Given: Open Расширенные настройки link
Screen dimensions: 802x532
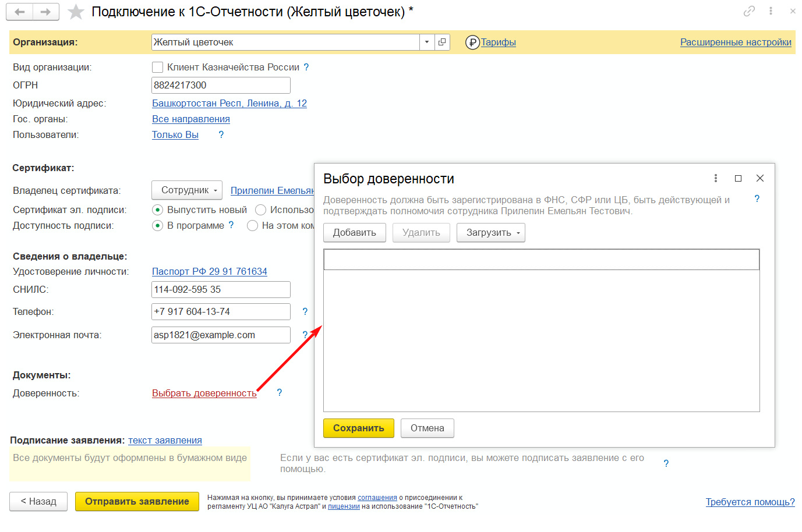Looking at the screenshot, I should tap(736, 42).
